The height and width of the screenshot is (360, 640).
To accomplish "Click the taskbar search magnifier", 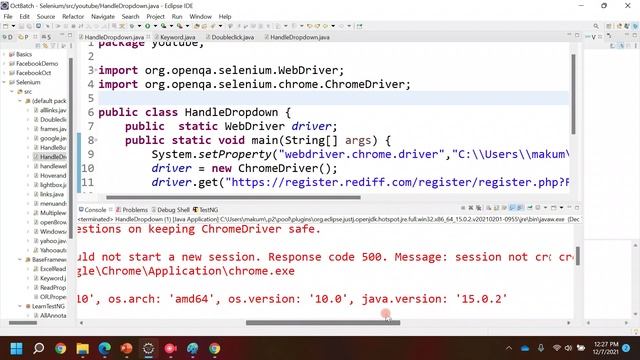I will (38, 349).
